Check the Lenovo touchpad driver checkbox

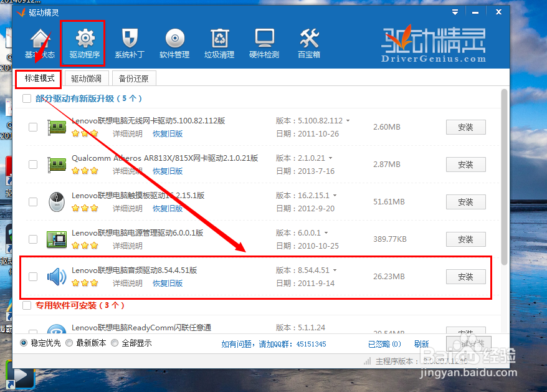pos(33,202)
